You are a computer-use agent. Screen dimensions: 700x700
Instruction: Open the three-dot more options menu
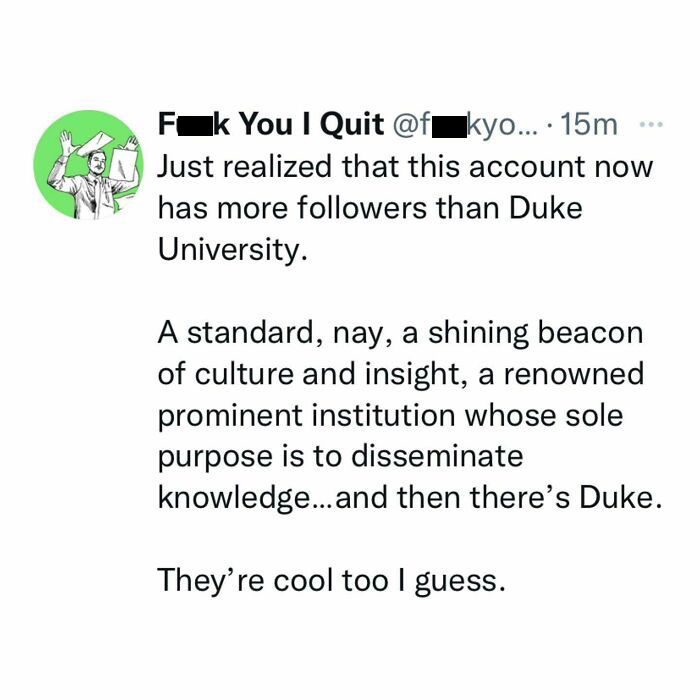tap(650, 125)
